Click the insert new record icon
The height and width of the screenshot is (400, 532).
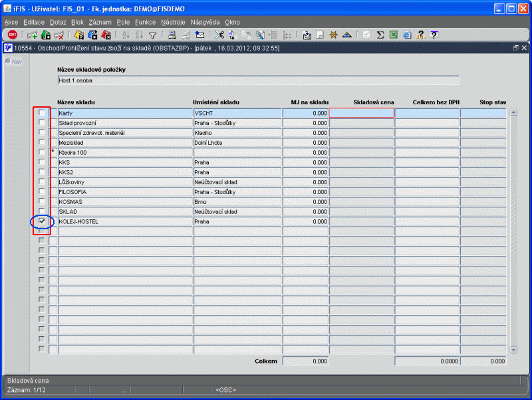[x=32, y=35]
